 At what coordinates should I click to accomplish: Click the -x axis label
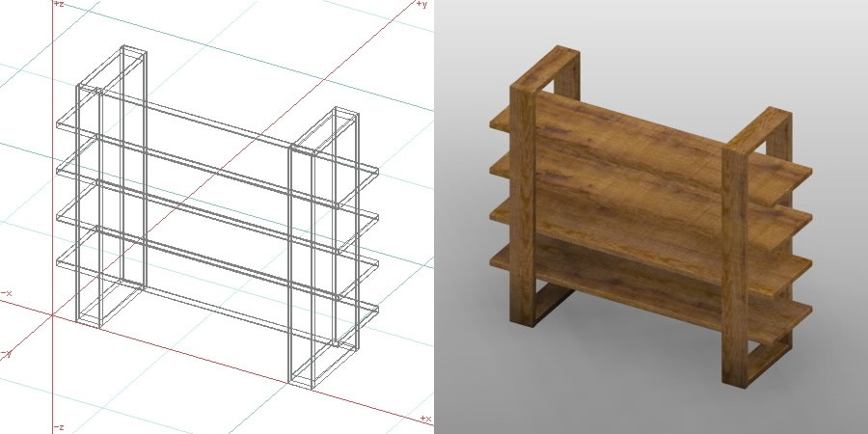[x=7, y=293]
